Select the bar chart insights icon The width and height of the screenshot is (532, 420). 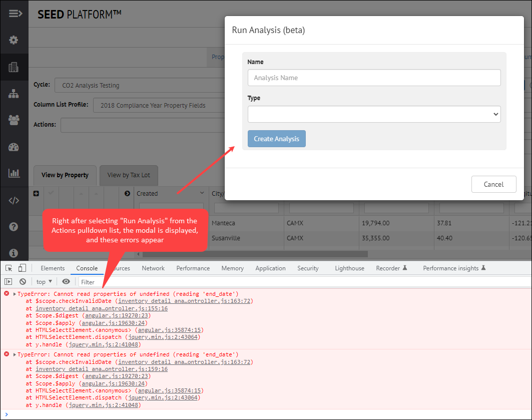[x=14, y=173]
